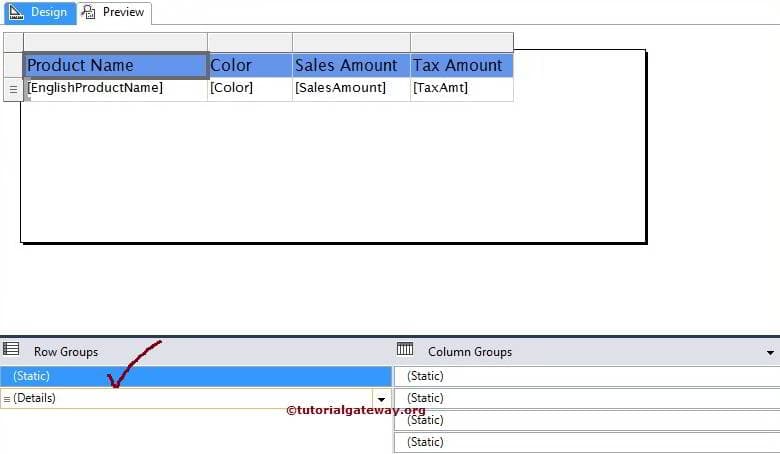
Task: Open the Preview tab
Action: coord(114,12)
